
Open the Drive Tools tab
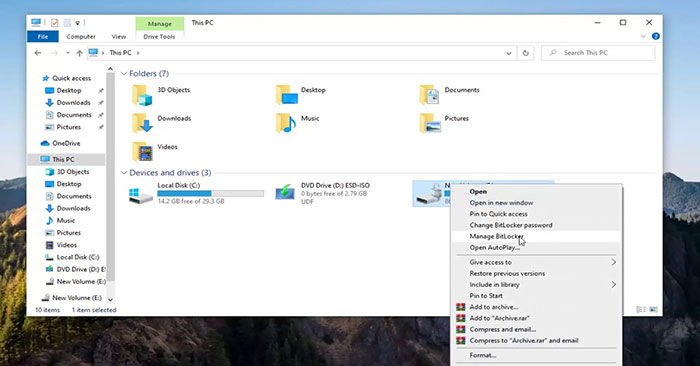159,37
